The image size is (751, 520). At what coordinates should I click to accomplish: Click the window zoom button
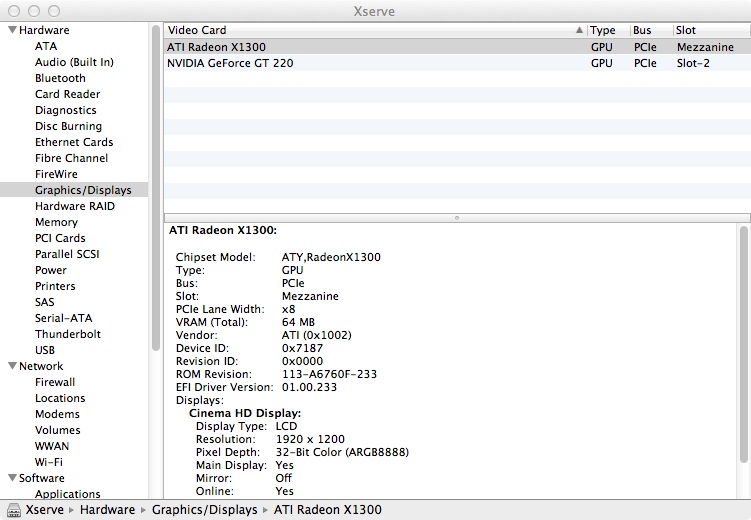pos(54,11)
